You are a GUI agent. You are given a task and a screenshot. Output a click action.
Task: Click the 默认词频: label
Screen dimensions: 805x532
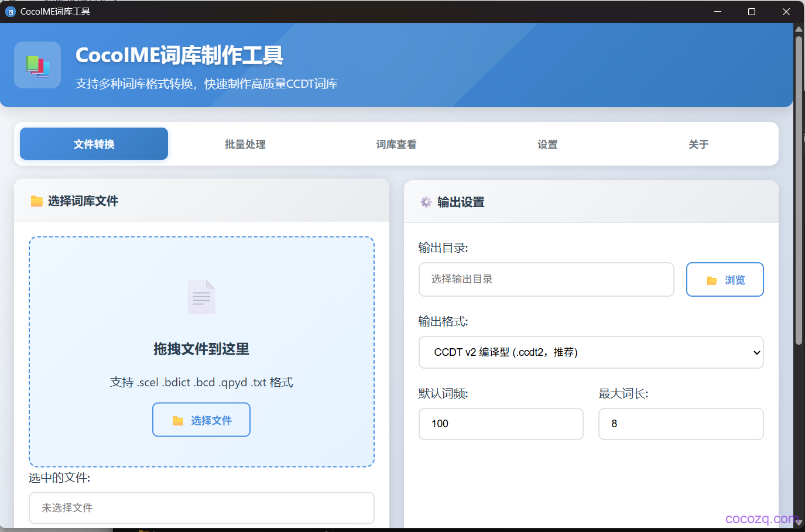point(443,393)
